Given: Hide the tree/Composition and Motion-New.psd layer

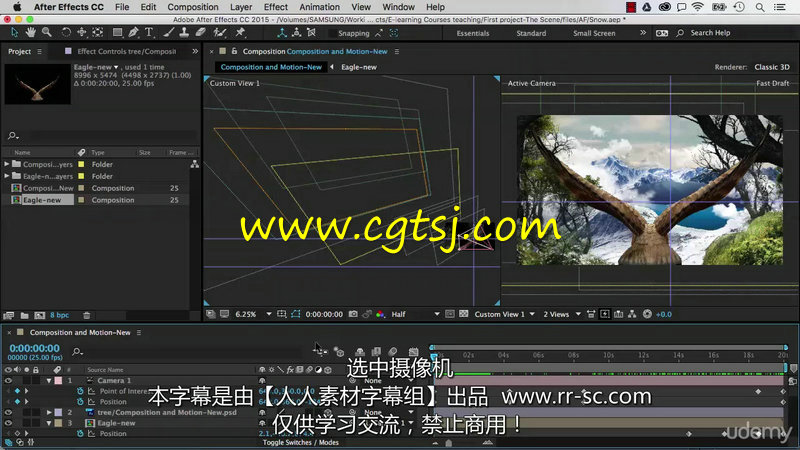Looking at the screenshot, I should point(8,412).
